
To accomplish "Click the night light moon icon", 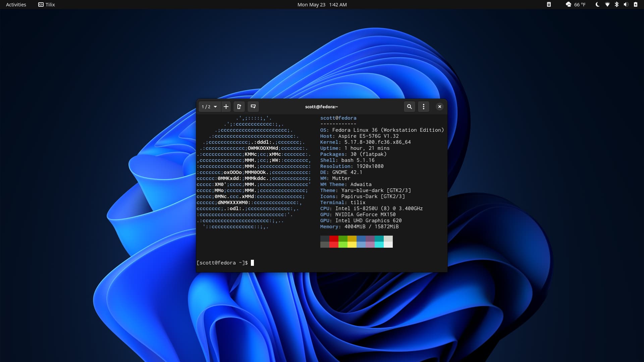I will point(597,4).
